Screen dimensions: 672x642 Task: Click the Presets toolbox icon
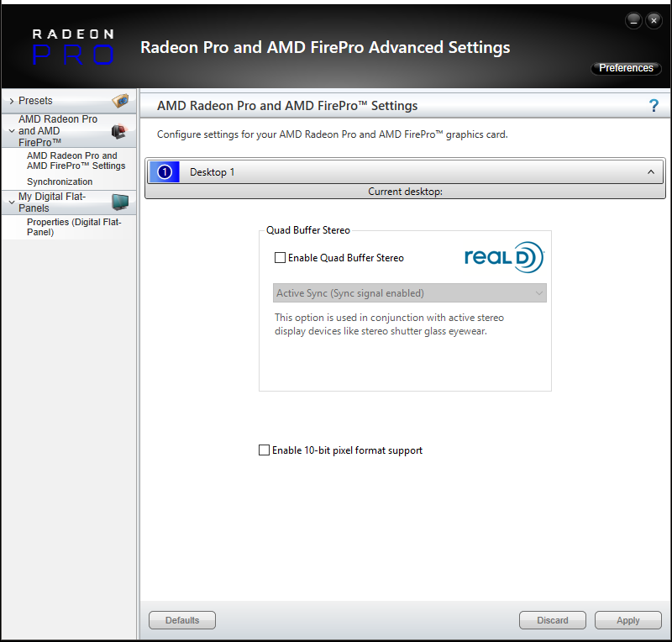[120, 101]
